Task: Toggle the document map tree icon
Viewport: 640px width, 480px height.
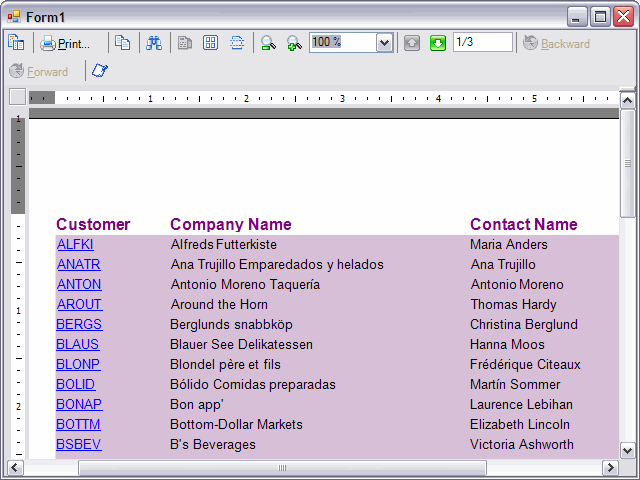Action: point(16,43)
